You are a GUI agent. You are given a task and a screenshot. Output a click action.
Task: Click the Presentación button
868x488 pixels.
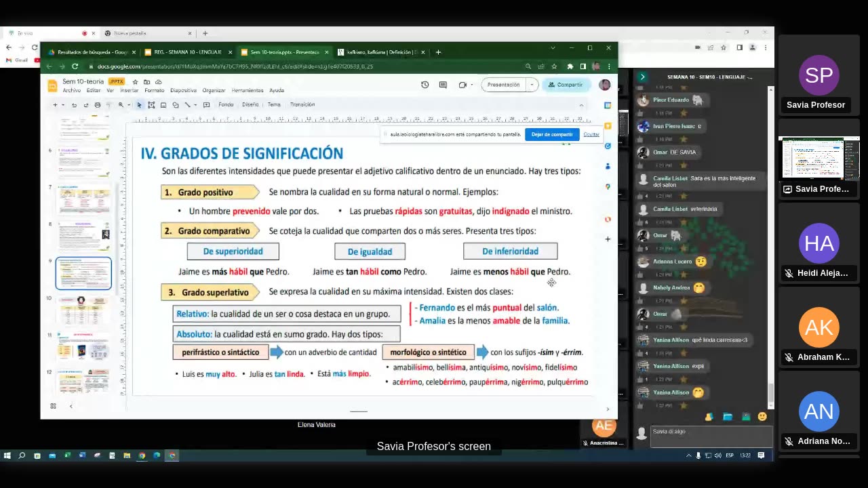click(x=503, y=85)
